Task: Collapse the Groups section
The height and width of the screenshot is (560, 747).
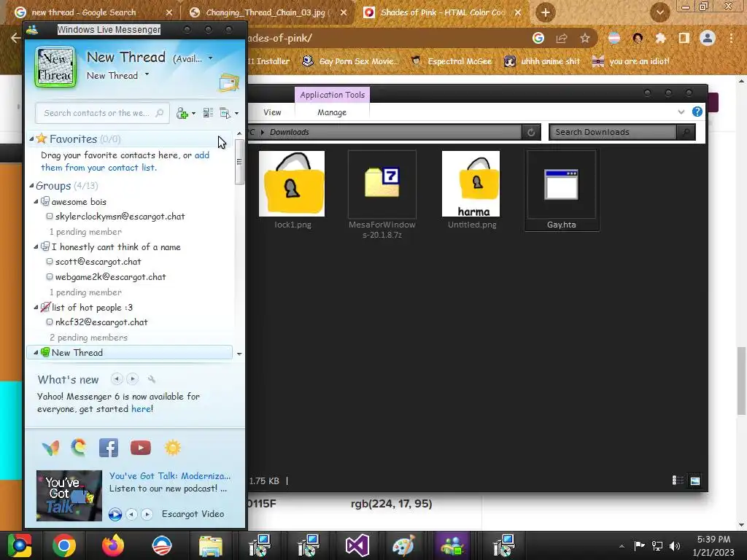Action: 31,186
